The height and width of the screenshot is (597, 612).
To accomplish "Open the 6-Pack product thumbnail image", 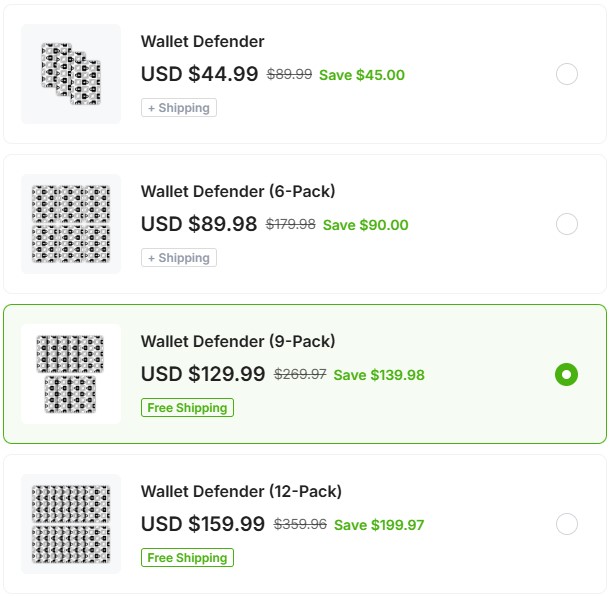I will 71,224.
